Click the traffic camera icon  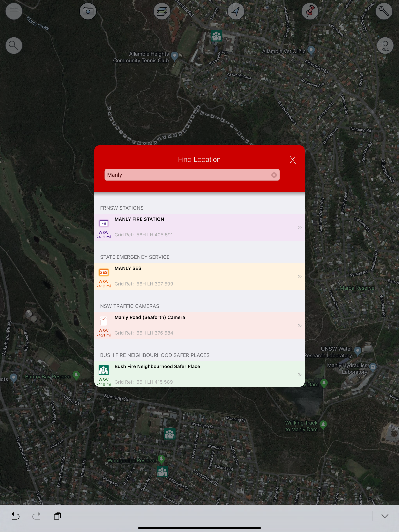point(103,321)
